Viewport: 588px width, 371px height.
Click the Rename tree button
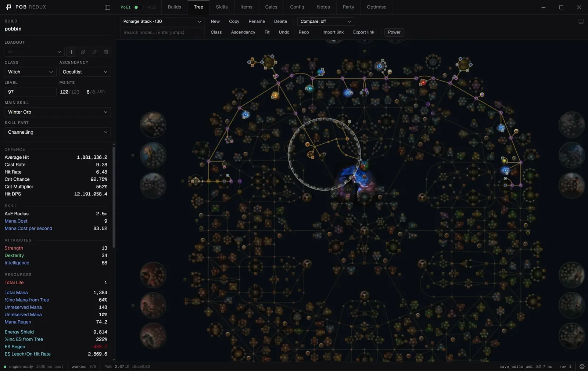(257, 21)
